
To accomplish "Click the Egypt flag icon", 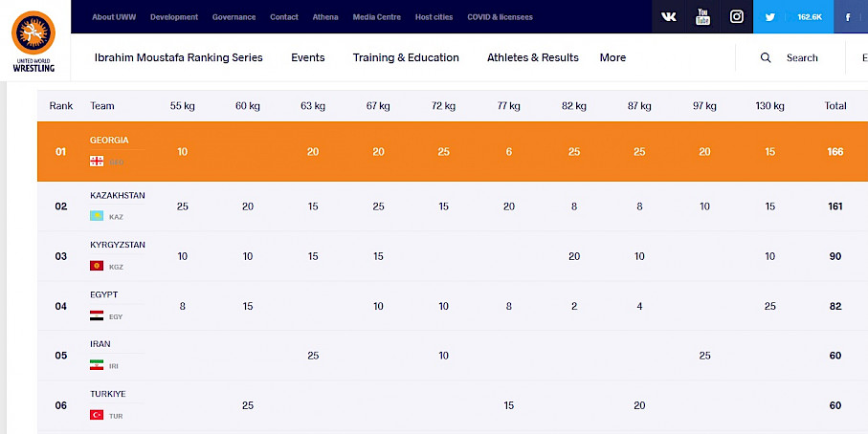I will 97,316.
